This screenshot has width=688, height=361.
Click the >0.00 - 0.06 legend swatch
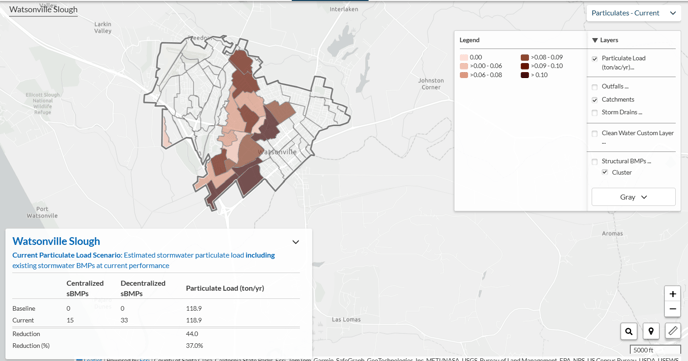464,66
